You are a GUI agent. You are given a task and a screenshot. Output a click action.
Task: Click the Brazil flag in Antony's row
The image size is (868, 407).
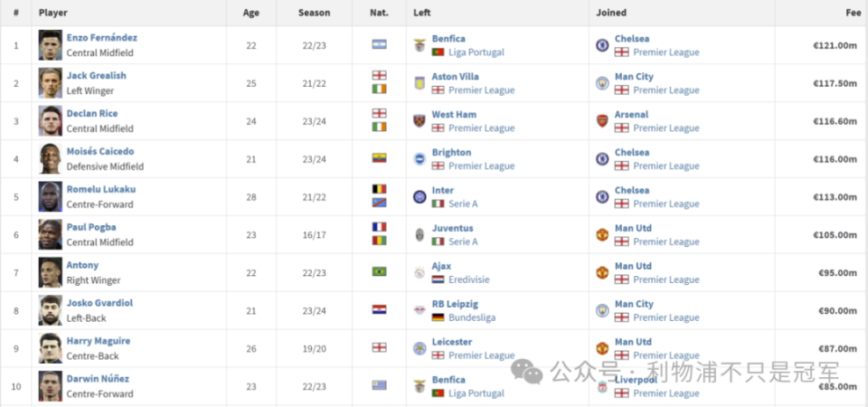[x=379, y=272]
